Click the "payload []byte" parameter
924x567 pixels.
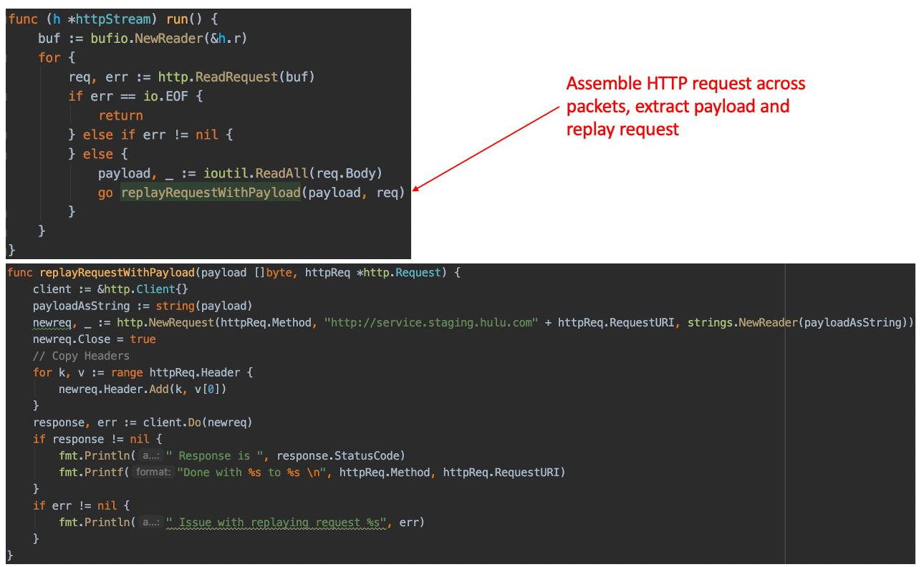[x=246, y=273]
